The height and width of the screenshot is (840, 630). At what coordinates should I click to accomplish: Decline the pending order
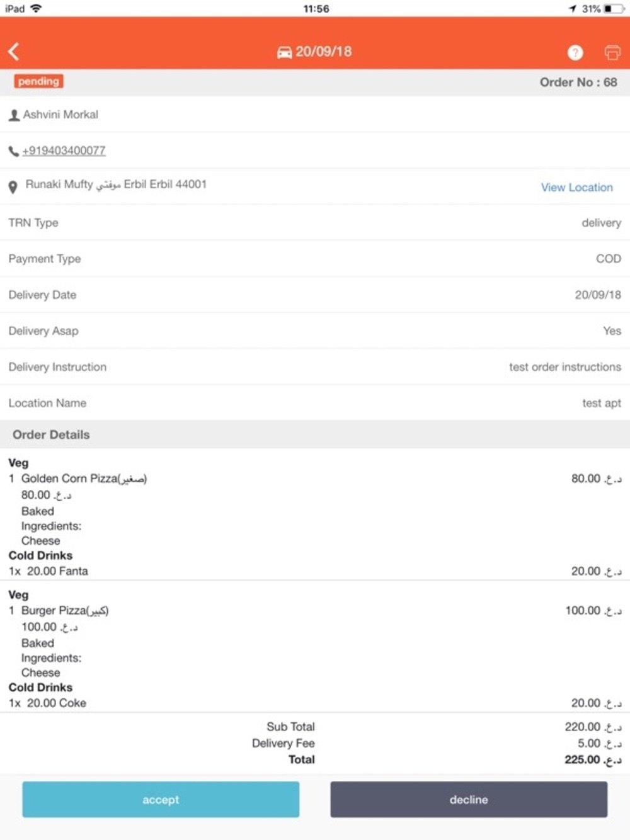click(x=469, y=800)
